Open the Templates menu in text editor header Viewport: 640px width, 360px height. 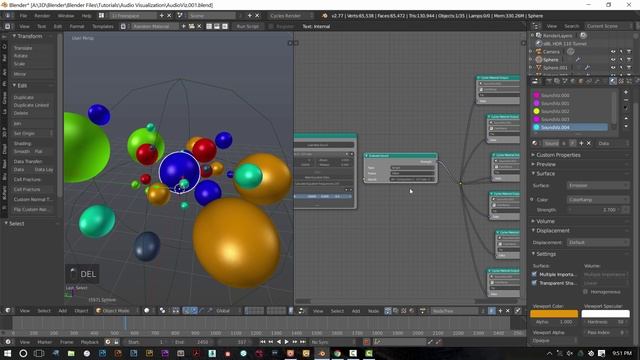click(x=102, y=26)
